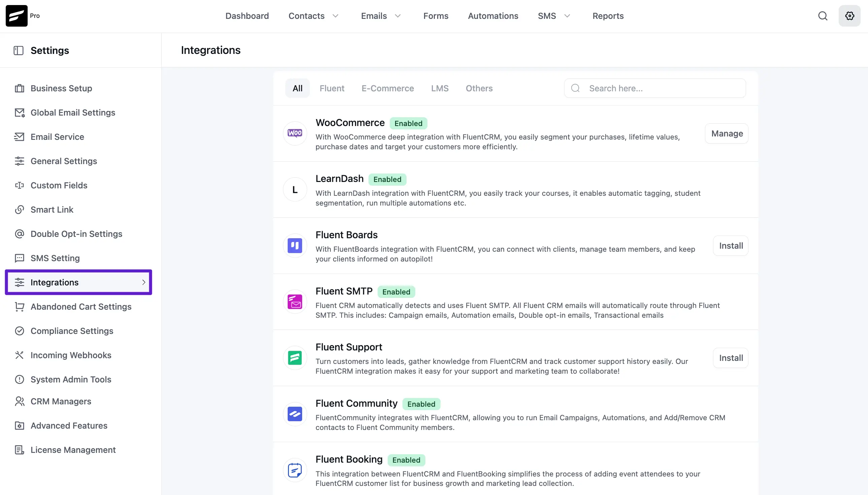Select the All integrations tab
Screen dimensions: 868x495
point(297,88)
